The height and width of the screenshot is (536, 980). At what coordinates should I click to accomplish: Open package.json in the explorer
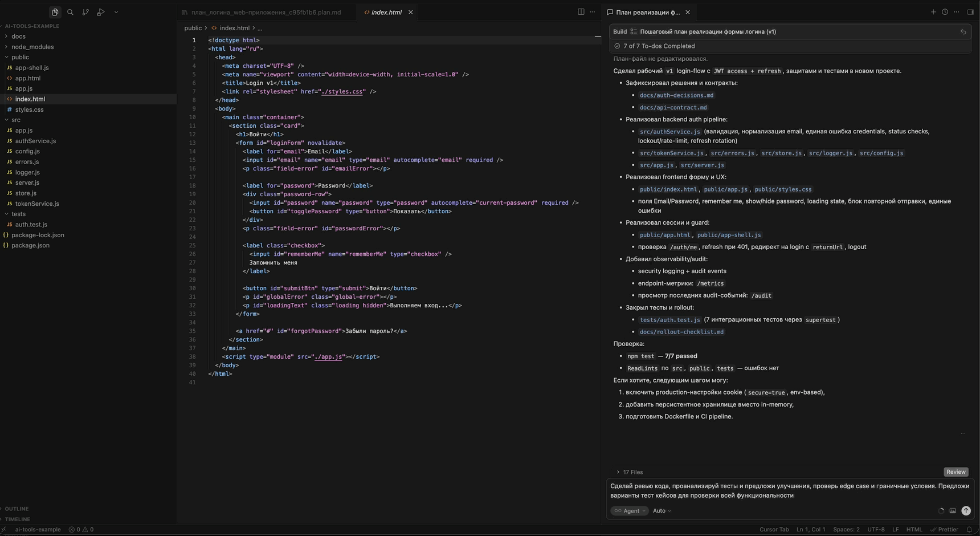click(30, 245)
